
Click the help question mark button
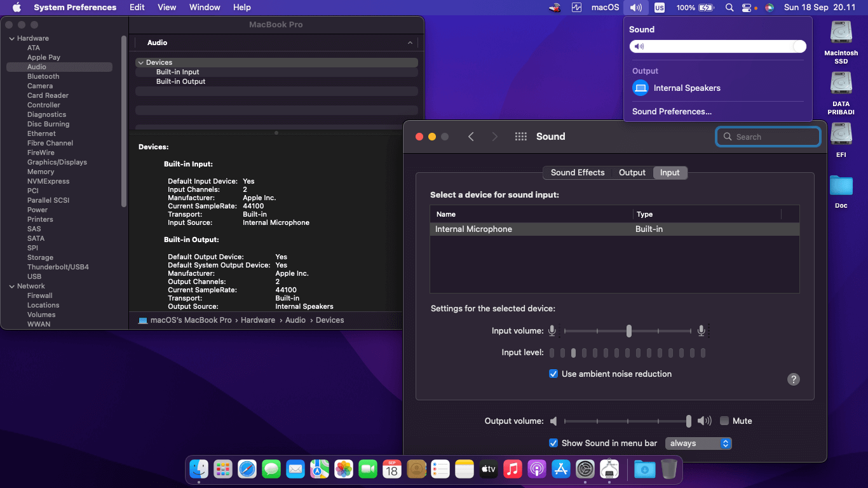pyautogui.click(x=793, y=379)
